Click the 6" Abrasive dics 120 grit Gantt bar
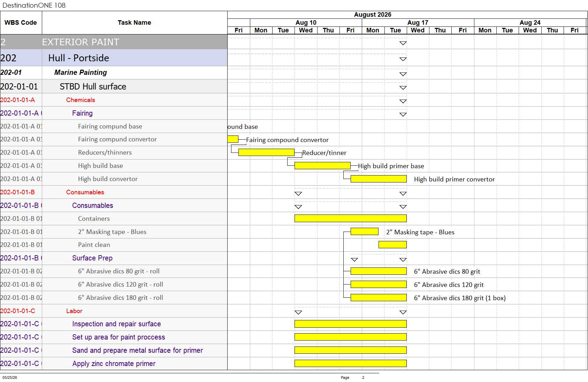The width and height of the screenshot is (588, 382). tap(379, 284)
